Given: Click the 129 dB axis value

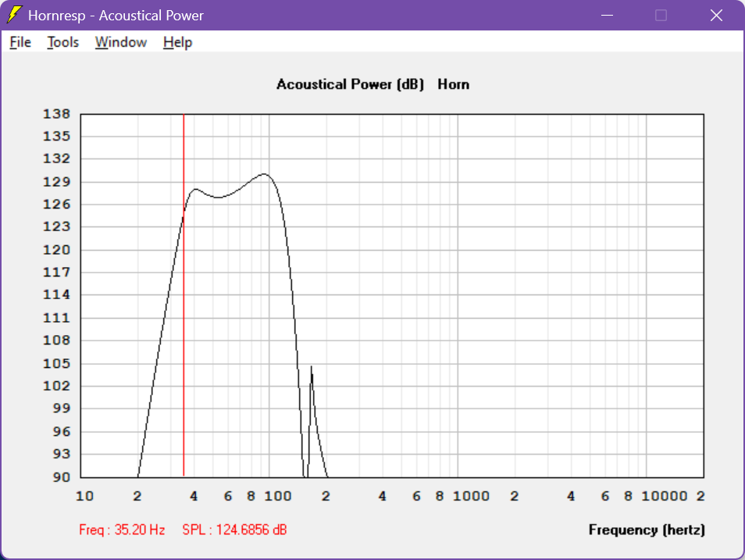Looking at the screenshot, I should pos(56,182).
